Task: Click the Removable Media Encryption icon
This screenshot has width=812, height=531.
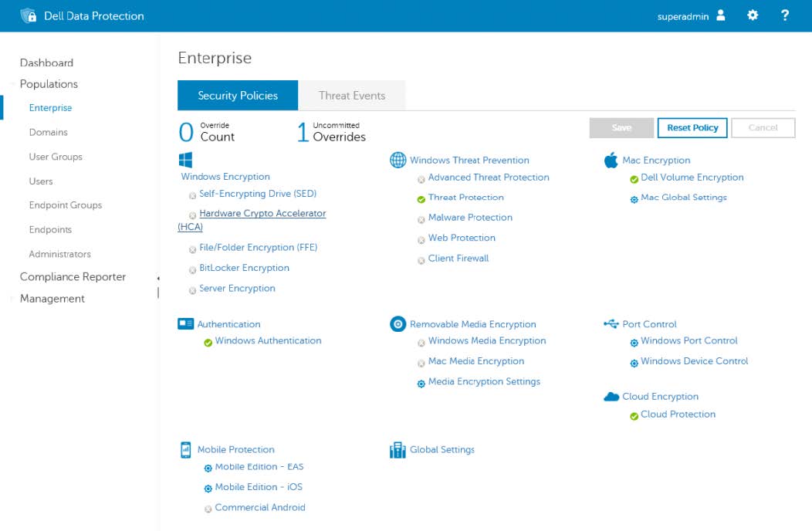Action: [x=398, y=324]
